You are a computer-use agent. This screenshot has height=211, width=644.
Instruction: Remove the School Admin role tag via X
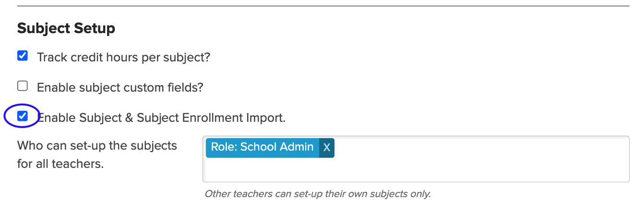[327, 148]
